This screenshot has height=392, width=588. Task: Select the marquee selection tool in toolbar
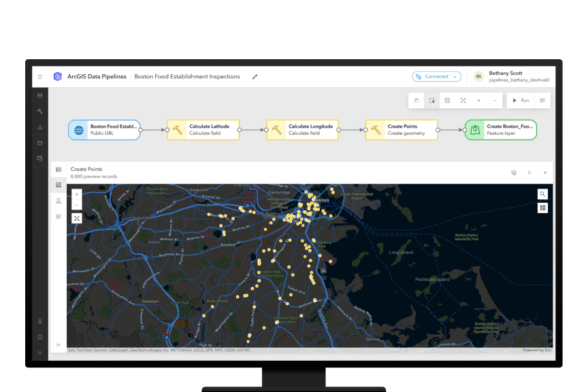pyautogui.click(x=431, y=100)
